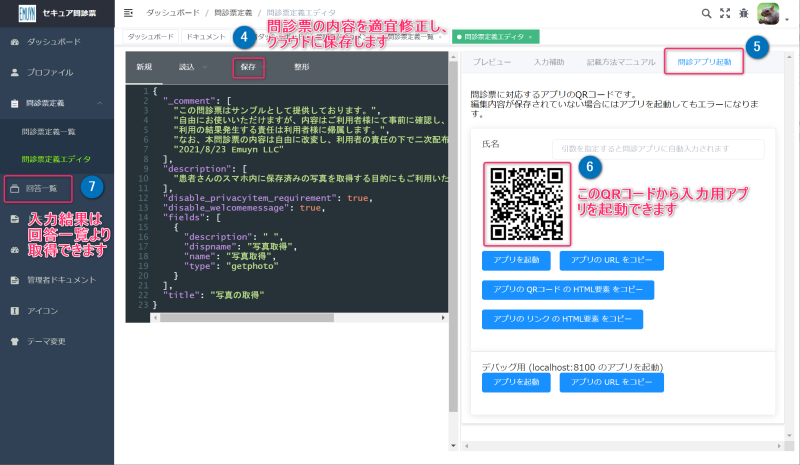Click the 問診票定義 breadcrumb link
This screenshot has width=800, height=465.
[x=233, y=13]
